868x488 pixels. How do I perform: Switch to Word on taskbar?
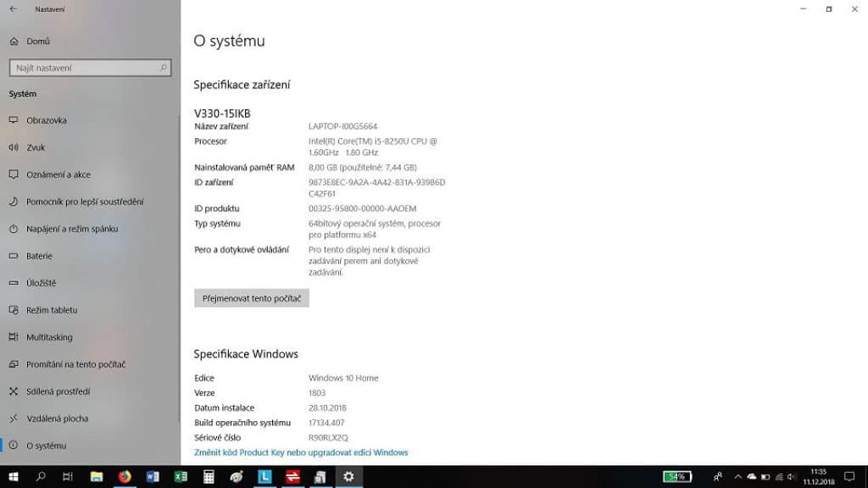point(153,476)
